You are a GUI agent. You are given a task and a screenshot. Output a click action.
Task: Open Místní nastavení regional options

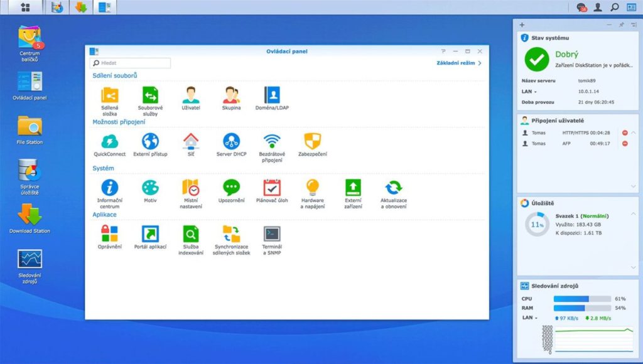tap(191, 194)
